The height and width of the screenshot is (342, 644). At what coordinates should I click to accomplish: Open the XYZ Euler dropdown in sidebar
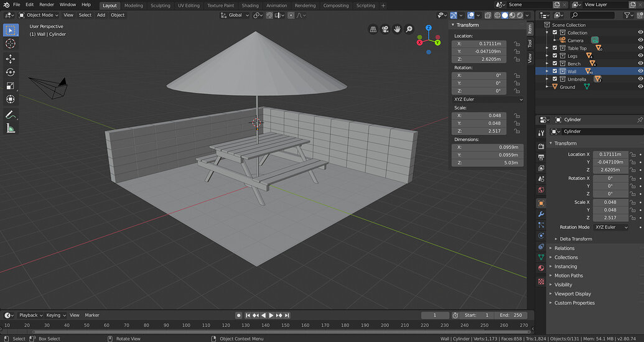click(488, 99)
